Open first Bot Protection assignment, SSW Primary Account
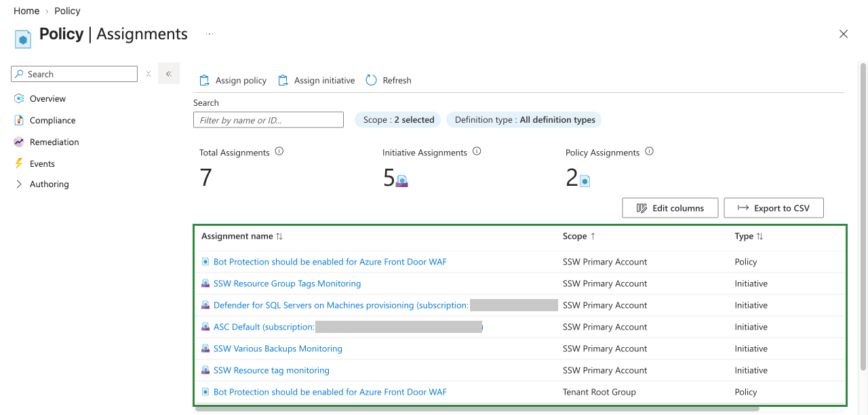Screen dimensions: 868x415 click(x=330, y=262)
